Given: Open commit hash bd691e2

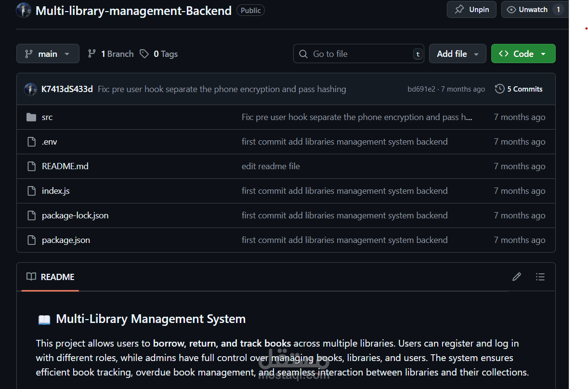Looking at the screenshot, I should (421, 89).
